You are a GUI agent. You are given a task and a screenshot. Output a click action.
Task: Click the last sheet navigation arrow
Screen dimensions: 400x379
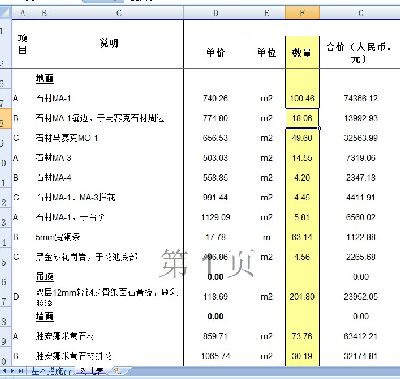pyautogui.click(x=22, y=371)
